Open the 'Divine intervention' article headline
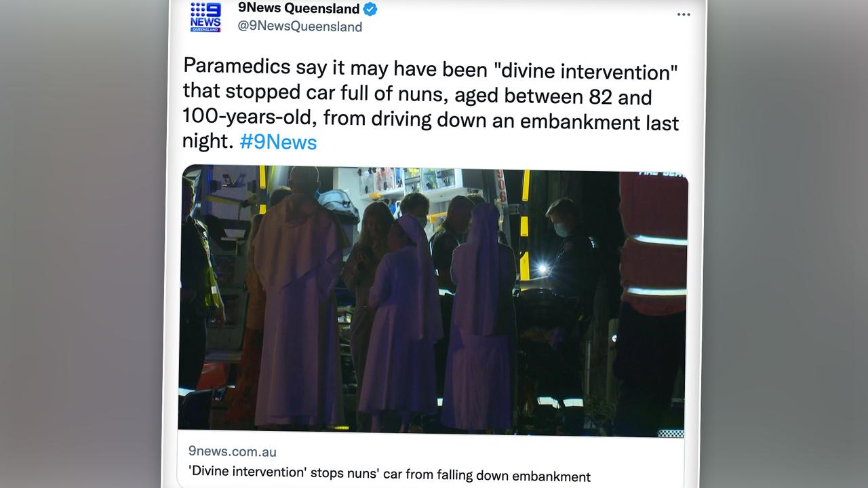The width and height of the screenshot is (868, 488). click(389, 474)
